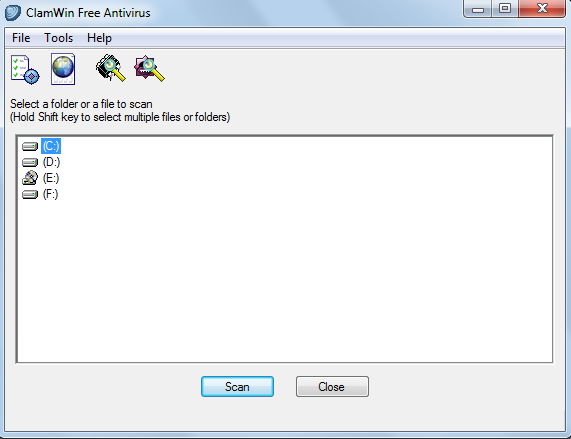This screenshot has height=439, width=571.
Task: Click the Close button
Action: click(332, 387)
